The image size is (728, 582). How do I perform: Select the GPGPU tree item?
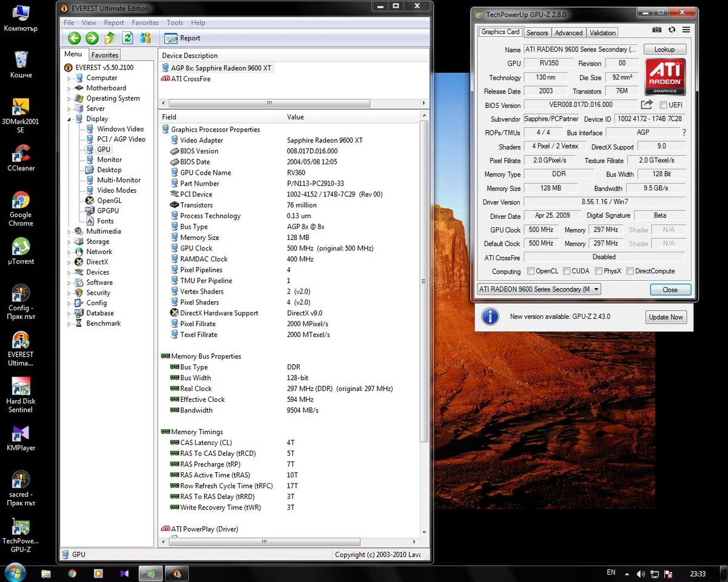pos(101,211)
